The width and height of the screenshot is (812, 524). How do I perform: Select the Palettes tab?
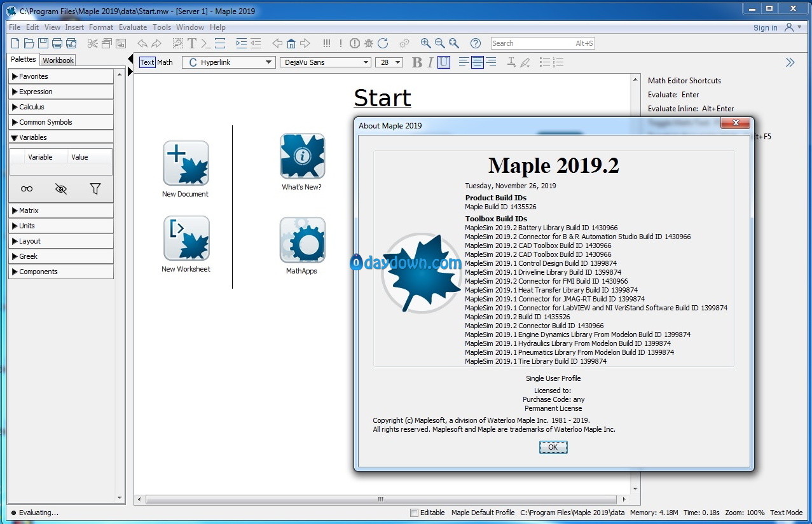point(24,59)
